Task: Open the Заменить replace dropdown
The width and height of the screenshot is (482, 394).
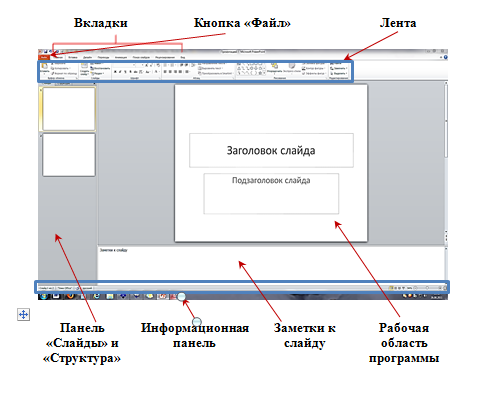Action: [x=339, y=68]
